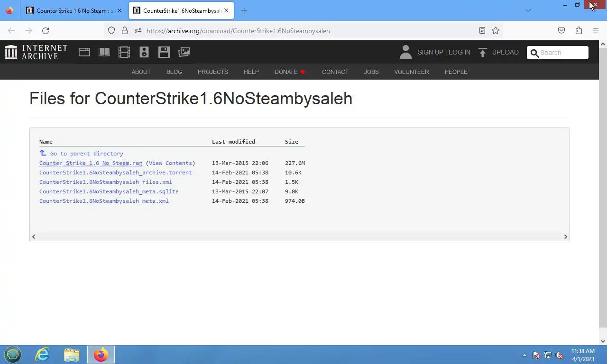
Task: Open the extensions puzzle icon
Action: (579, 31)
